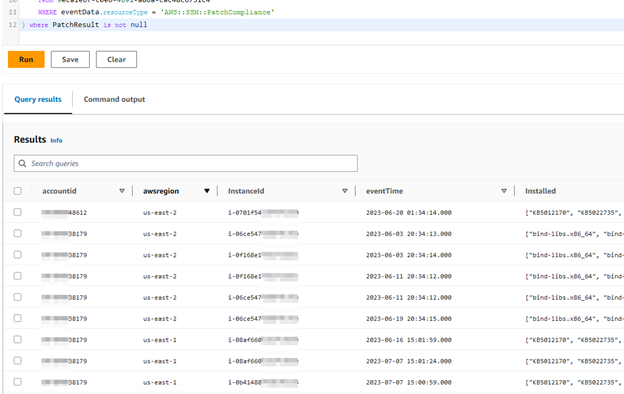Image resolution: width=624 pixels, height=394 pixels.
Task: Click the eventTime column header
Action: [x=384, y=191]
